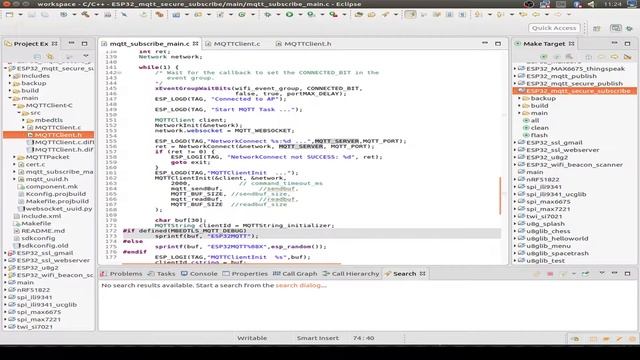The width and height of the screenshot is (640, 360).
Task: Click the leftmost status bar tray icon
Action: point(576,339)
